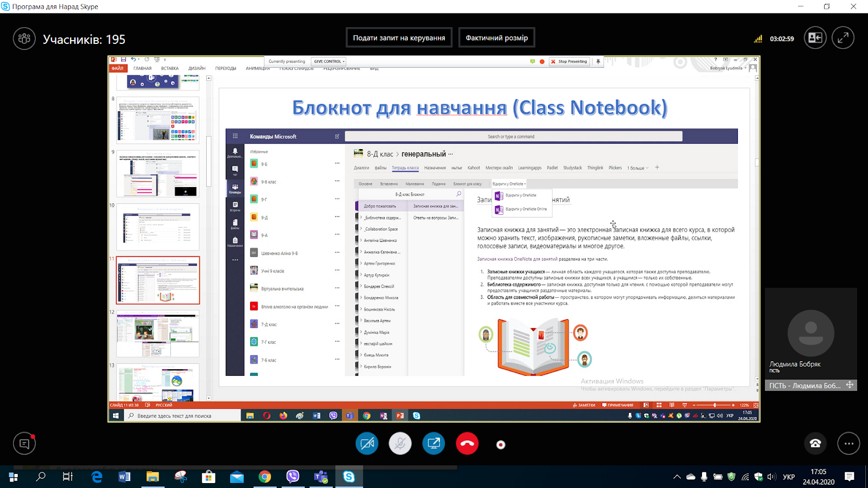Open the Teams activity bell icon
This screenshot has width=868, height=488.
coord(235,152)
